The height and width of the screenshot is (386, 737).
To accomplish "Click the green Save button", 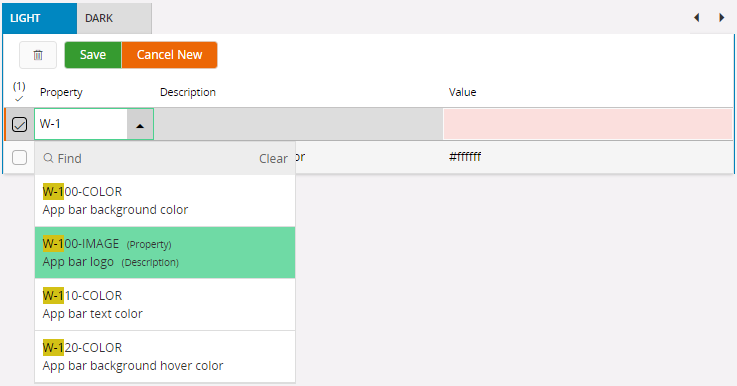I will point(93,55).
